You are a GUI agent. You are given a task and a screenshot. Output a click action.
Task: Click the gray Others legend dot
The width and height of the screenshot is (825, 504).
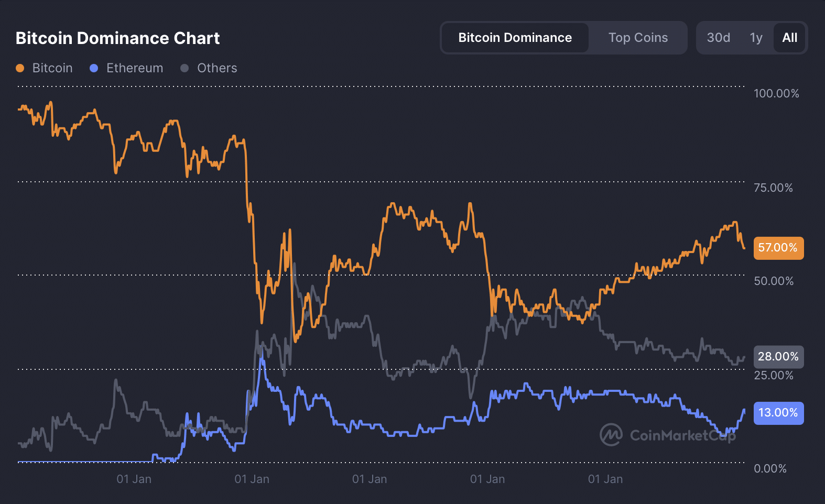(x=184, y=68)
